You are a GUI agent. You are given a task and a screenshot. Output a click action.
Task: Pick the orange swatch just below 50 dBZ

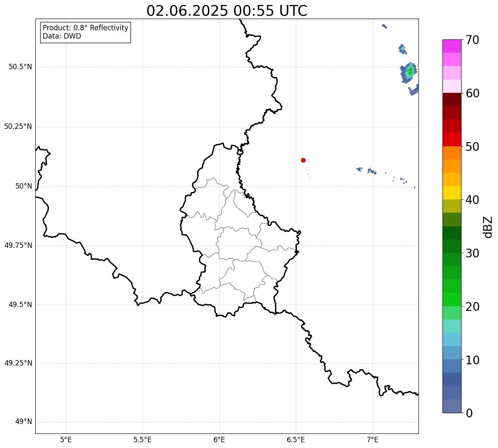[x=452, y=153]
